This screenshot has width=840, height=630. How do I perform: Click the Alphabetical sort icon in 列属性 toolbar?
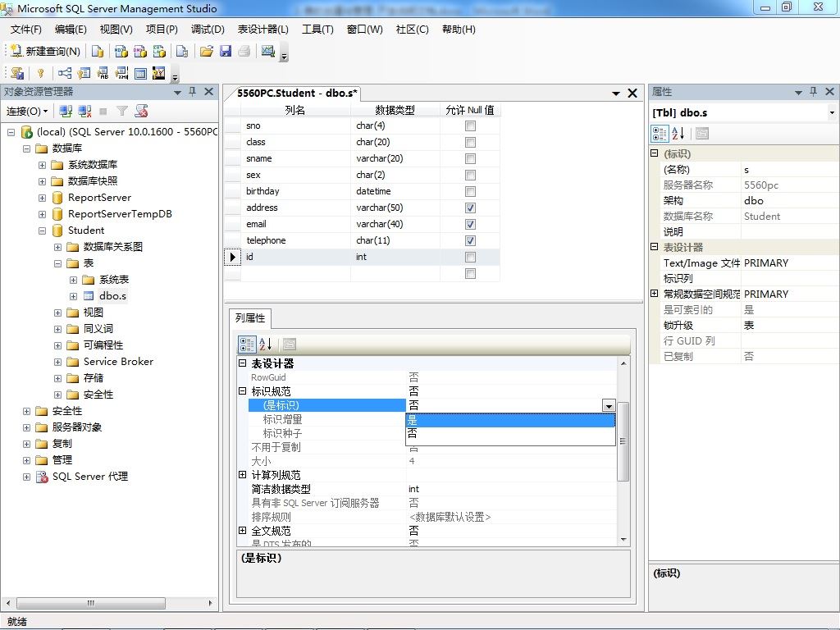266,344
